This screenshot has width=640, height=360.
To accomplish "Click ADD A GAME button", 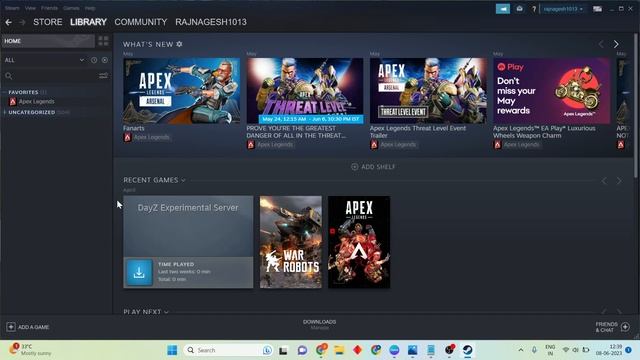I will click(28, 327).
